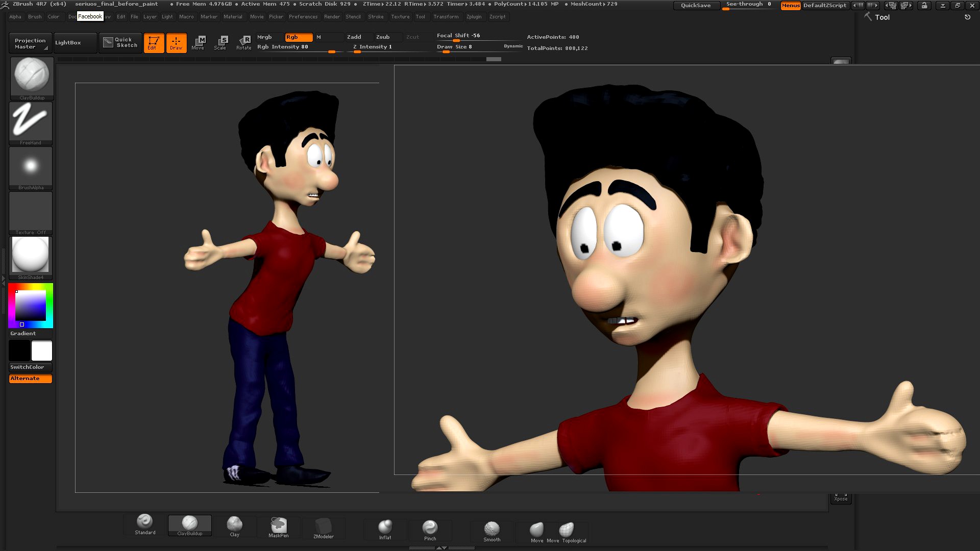Open the Zplugin menu
The image size is (980, 551).
474,17
